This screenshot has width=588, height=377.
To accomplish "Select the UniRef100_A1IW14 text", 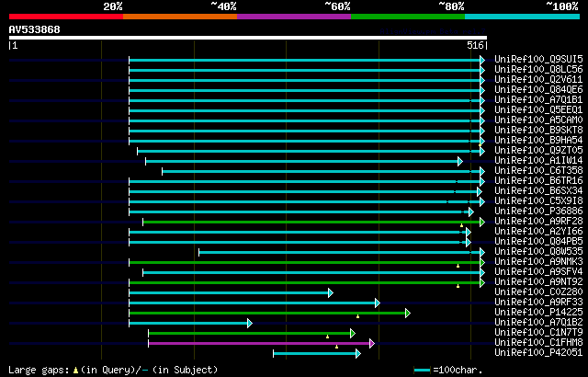I will click(538, 161).
